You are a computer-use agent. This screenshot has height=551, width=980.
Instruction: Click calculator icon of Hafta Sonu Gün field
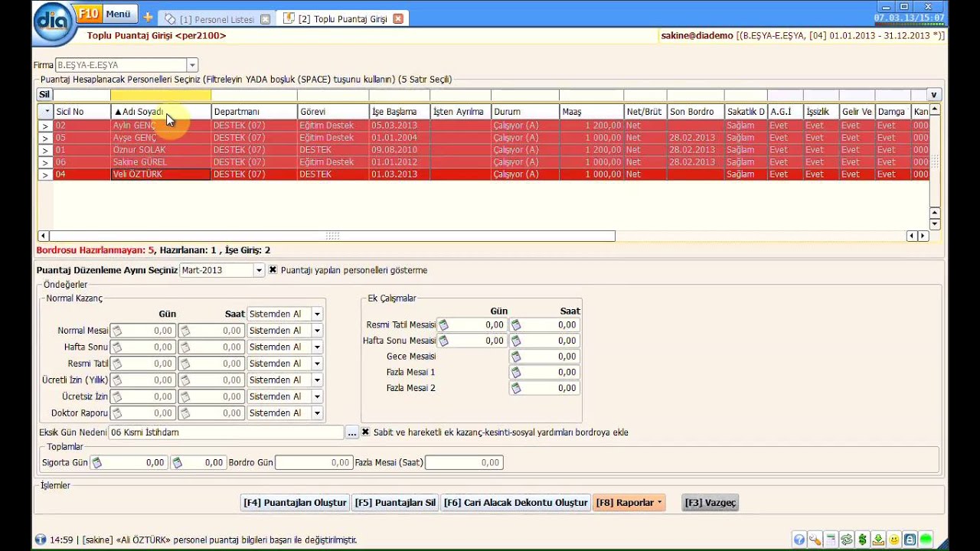pyautogui.click(x=117, y=347)
